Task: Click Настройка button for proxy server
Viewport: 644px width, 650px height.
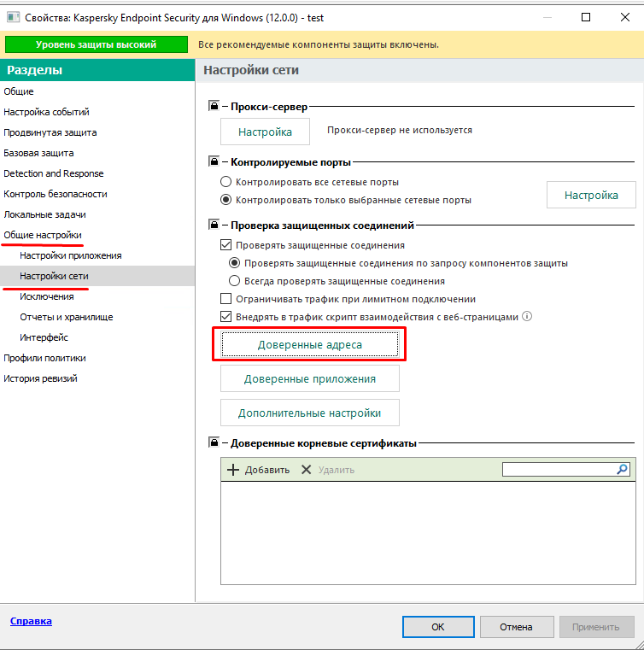Action: tap(266, 132)
